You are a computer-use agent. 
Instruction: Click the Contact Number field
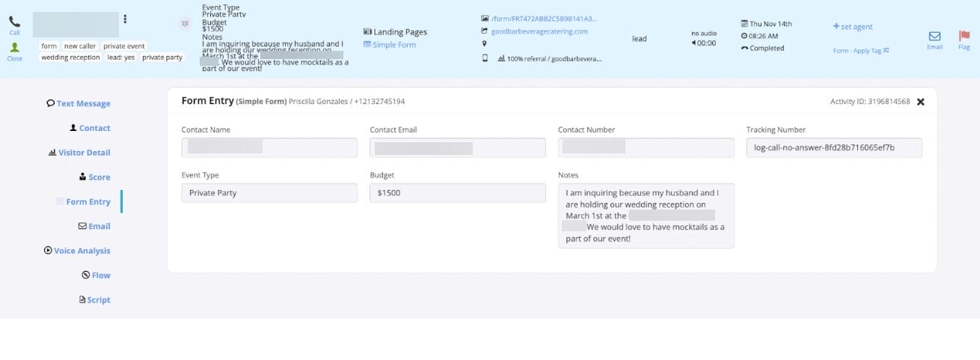(646, 147)
